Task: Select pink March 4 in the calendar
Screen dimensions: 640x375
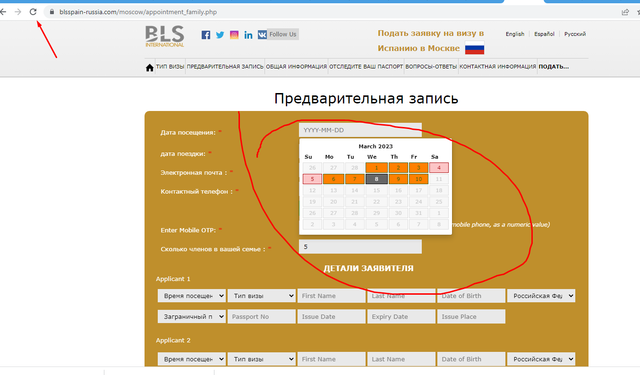Action: (439, 168)
